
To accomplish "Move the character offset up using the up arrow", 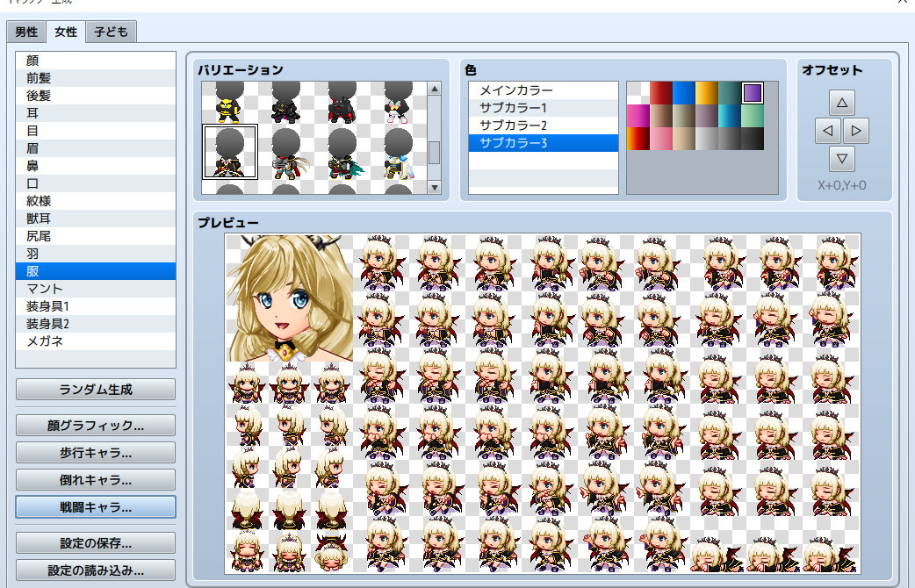I will pyautogui.click(x=841, y=102).
